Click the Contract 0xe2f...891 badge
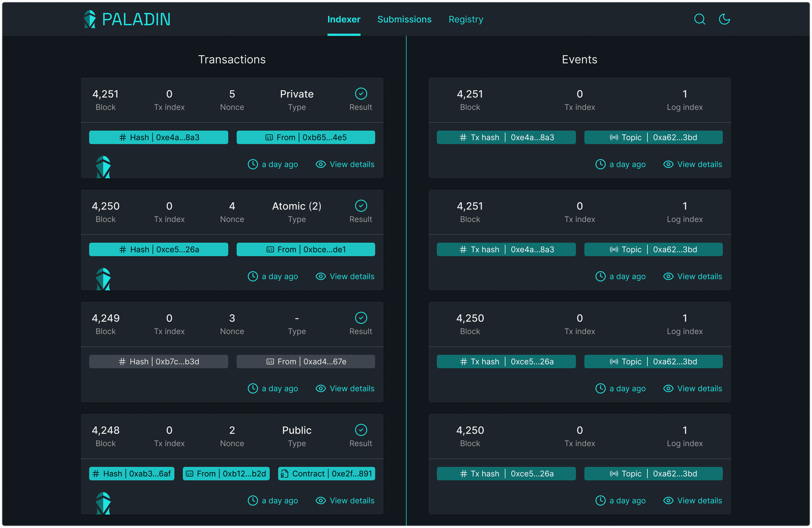Screen dimensions: 812x528 point(326,473)
